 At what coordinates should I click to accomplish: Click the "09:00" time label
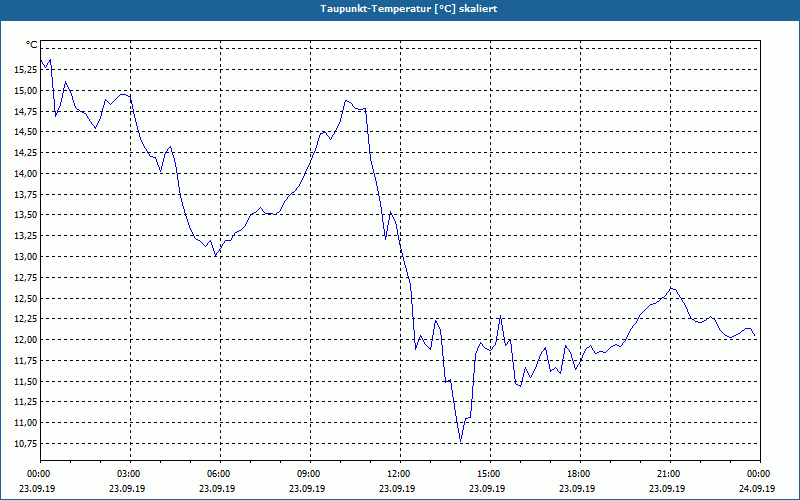[x=308, y=474]
